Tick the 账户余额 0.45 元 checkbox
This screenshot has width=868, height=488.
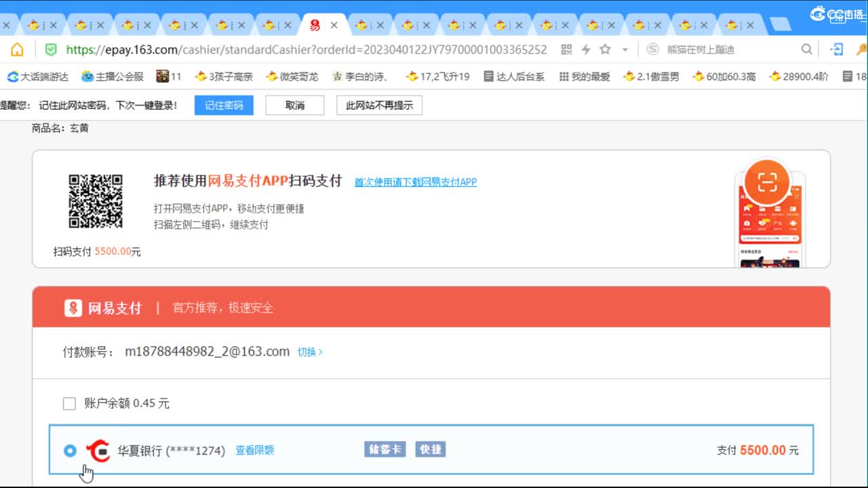pos(69,404)
